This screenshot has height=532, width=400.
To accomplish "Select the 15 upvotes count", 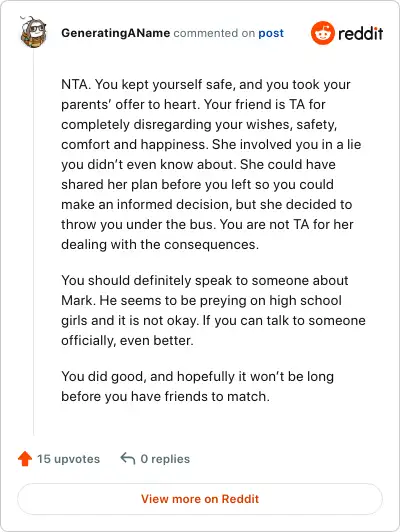I will point(69,459).
